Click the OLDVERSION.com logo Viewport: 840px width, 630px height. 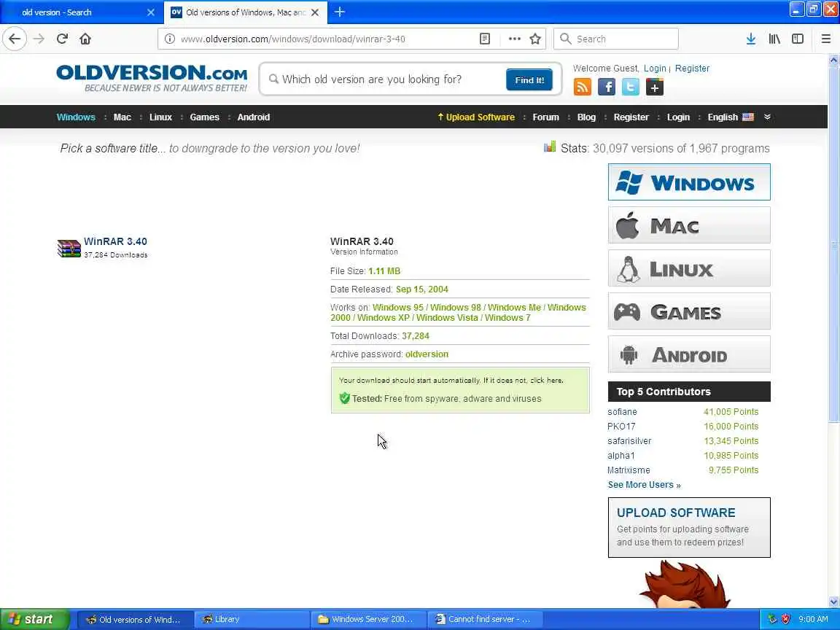tap(152, 78)
